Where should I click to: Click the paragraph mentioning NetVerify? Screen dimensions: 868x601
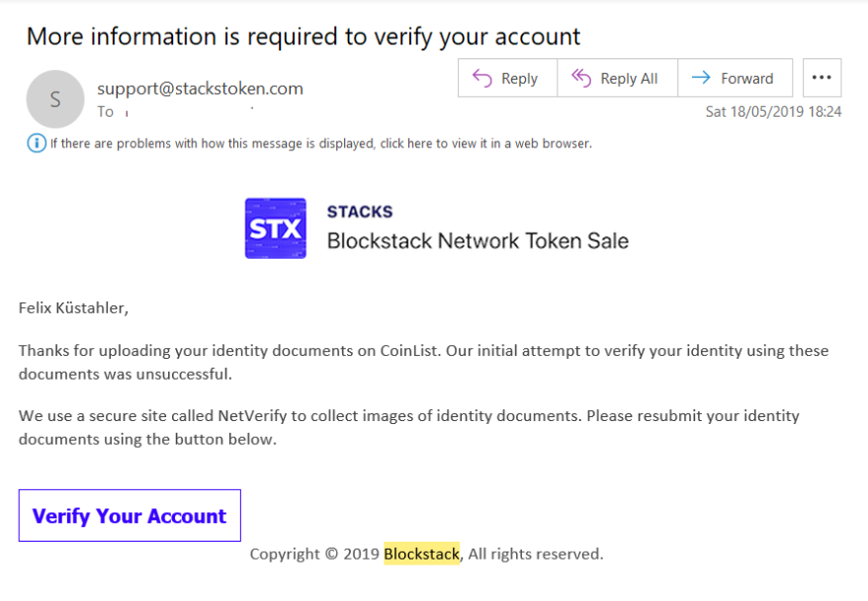point(408,427)
